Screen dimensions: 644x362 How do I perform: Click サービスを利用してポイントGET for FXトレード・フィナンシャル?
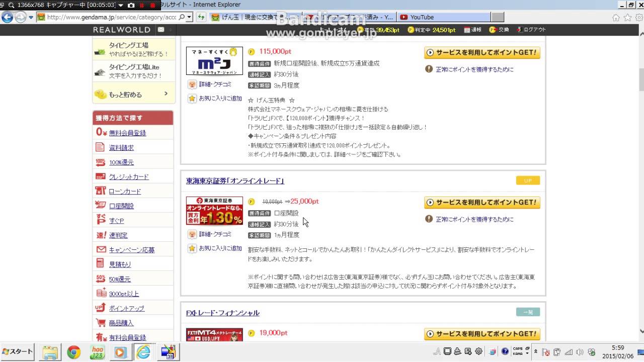pos(482,334)
